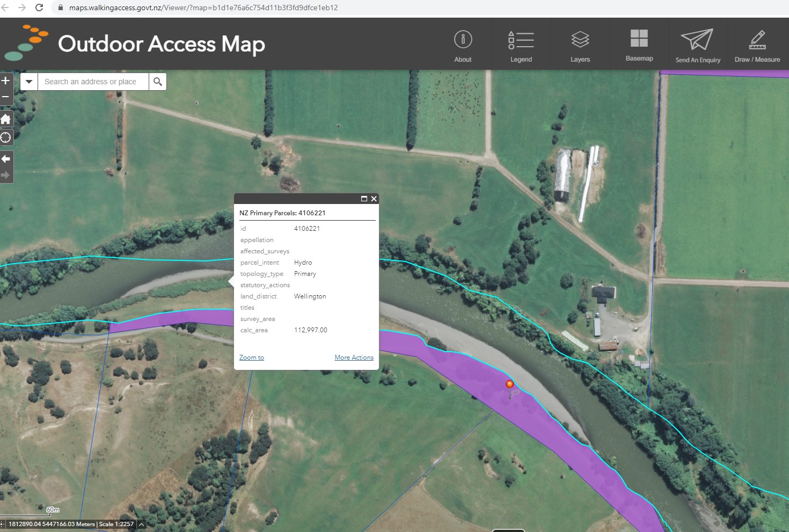This screenshot has height=532, width=789.
Task: Expand the search source dropdown arrow
Action: (x=29, y=82)
